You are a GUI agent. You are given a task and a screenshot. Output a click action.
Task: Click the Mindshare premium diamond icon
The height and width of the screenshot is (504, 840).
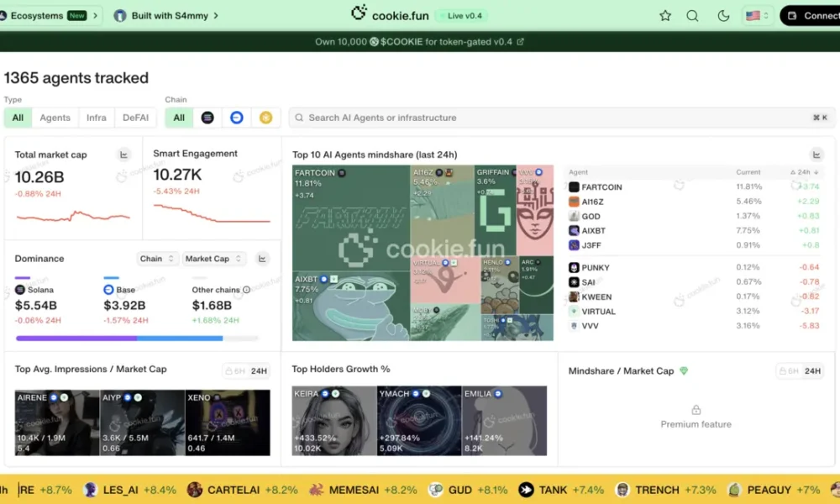[684, 370]
